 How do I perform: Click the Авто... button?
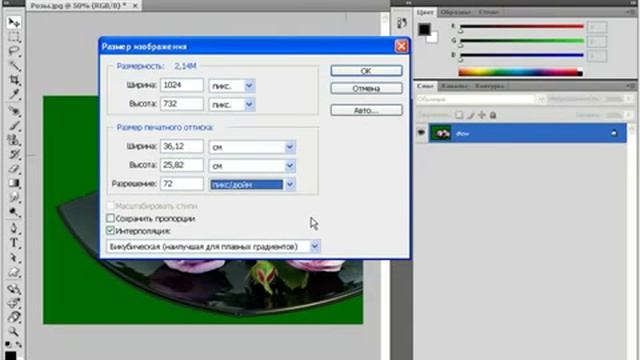pos(366,110)
